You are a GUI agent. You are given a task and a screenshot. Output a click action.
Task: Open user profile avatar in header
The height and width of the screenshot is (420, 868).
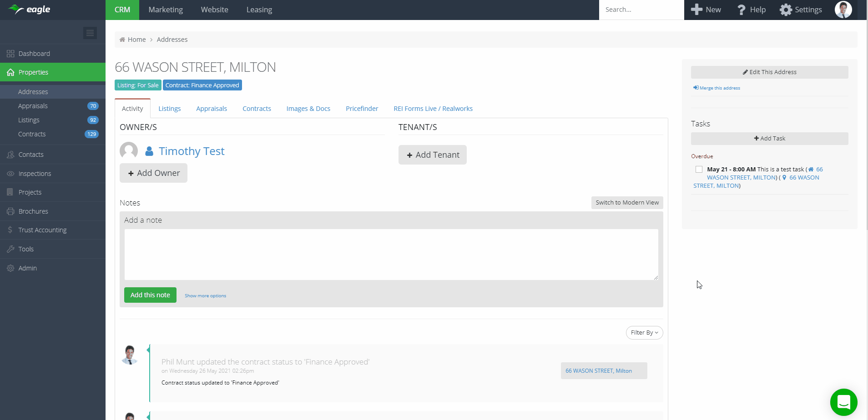[x=843, y=10]
